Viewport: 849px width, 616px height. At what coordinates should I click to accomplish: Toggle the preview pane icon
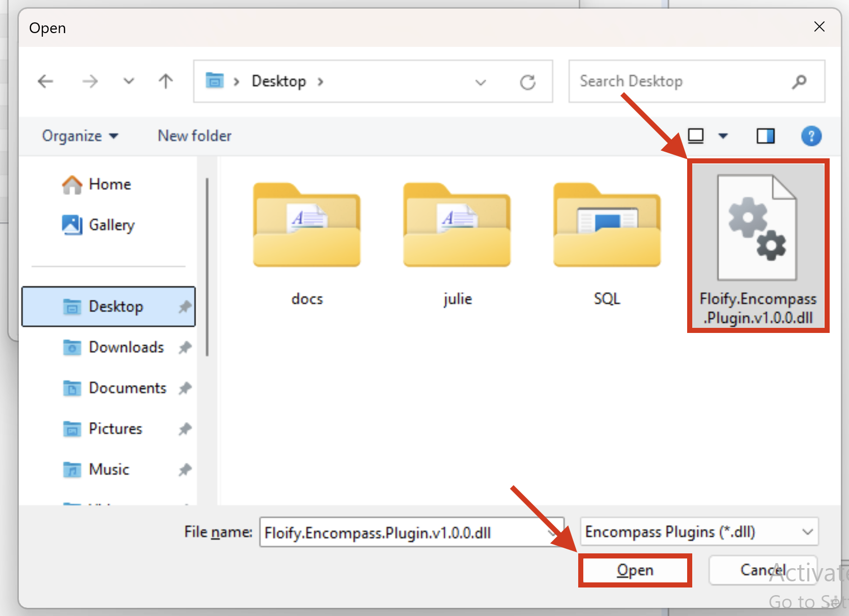tap(765, 136)
